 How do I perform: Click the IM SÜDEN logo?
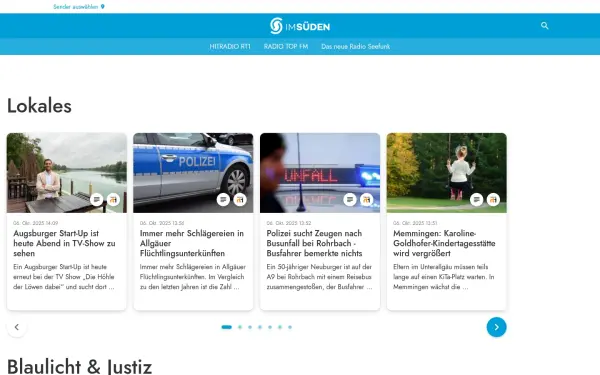300,26
